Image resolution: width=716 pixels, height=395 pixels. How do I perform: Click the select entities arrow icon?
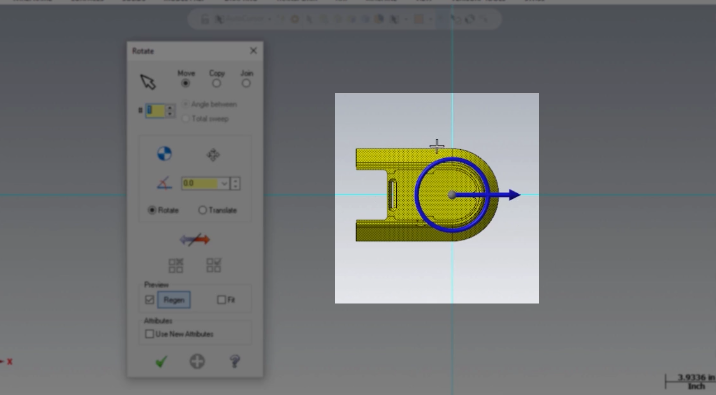[148, 82]
